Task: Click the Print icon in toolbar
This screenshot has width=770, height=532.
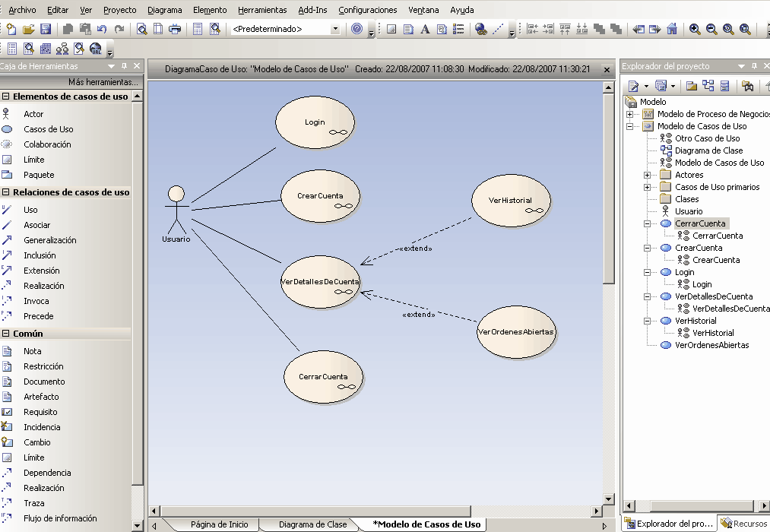Action: 175,30
